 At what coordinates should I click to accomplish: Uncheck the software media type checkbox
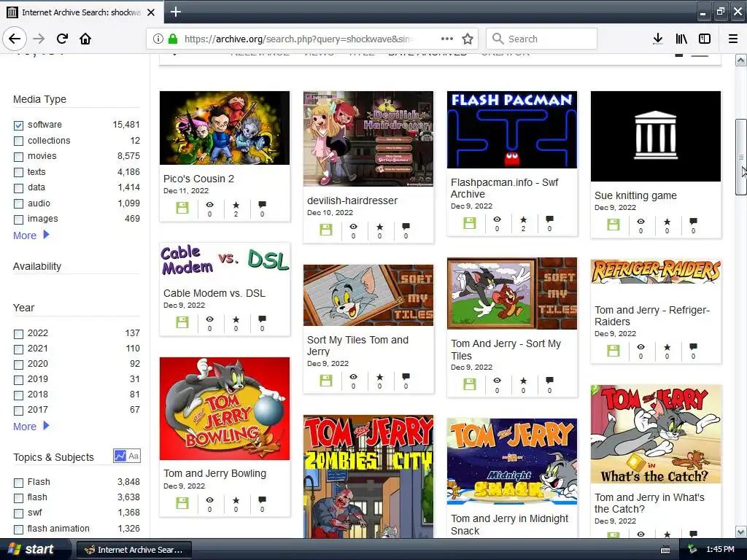18,125
